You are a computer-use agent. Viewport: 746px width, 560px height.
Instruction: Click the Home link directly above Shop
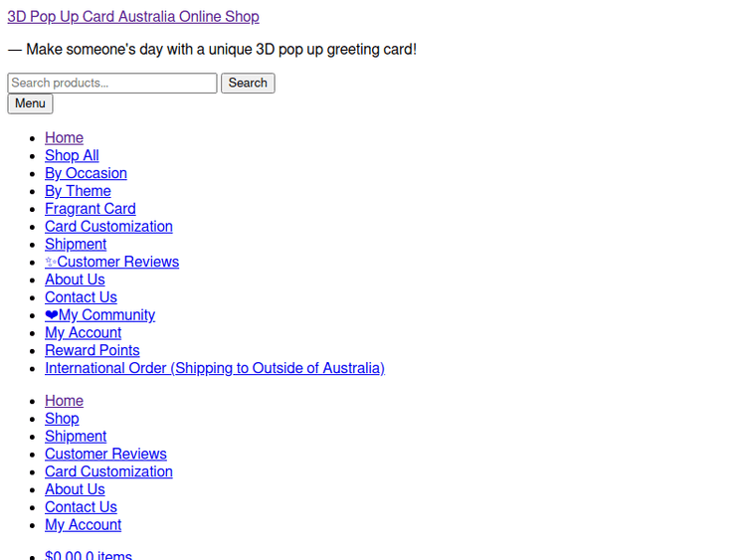coord(64,401)
